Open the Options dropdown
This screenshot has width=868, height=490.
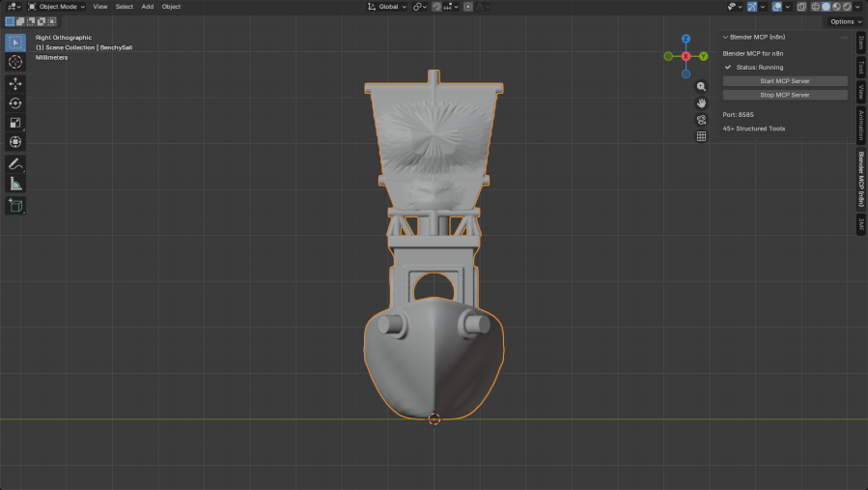[845, 21]
